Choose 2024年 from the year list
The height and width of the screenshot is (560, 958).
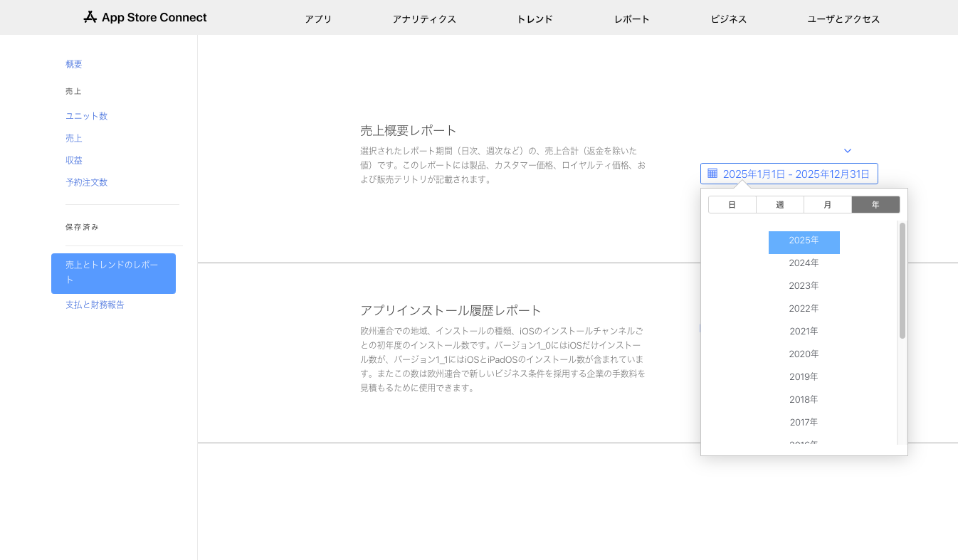coord(804,263)
